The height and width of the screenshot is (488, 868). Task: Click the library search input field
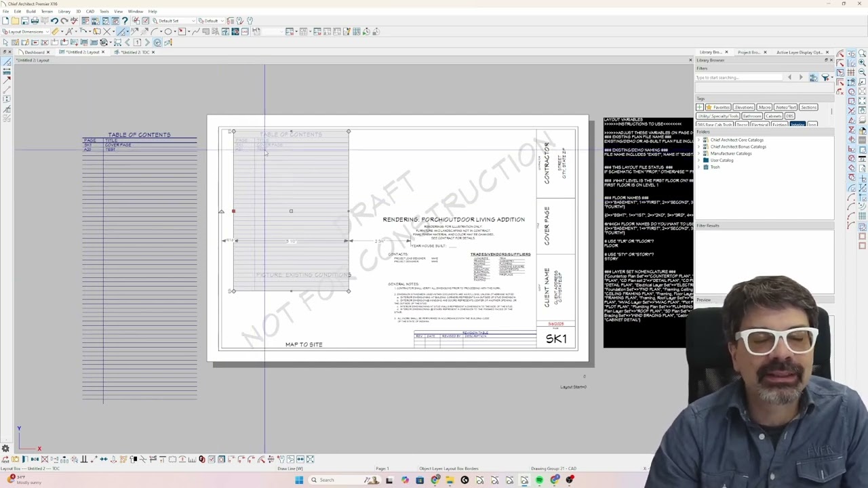(738, 77)
